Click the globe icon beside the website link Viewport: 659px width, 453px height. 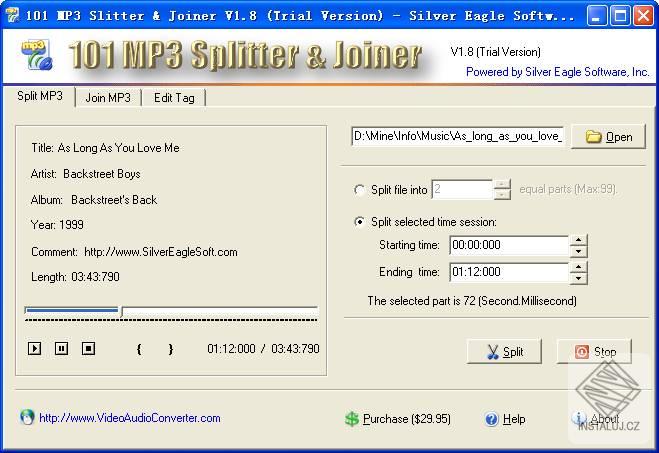pos(27,417)
